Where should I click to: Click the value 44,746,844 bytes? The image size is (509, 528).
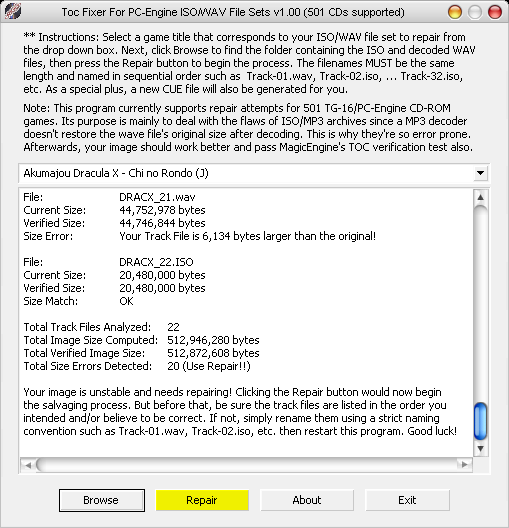point(162,223)
